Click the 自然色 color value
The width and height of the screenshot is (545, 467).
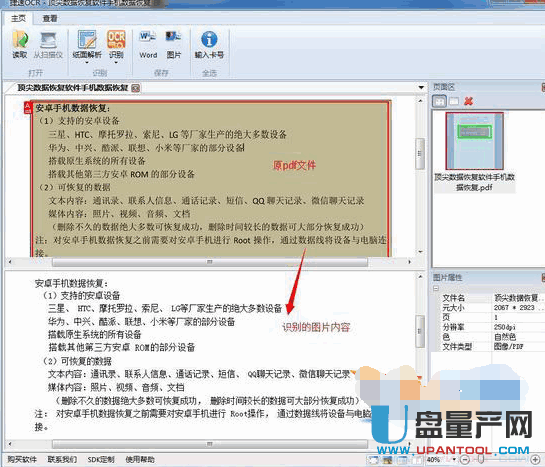(505, 337)
